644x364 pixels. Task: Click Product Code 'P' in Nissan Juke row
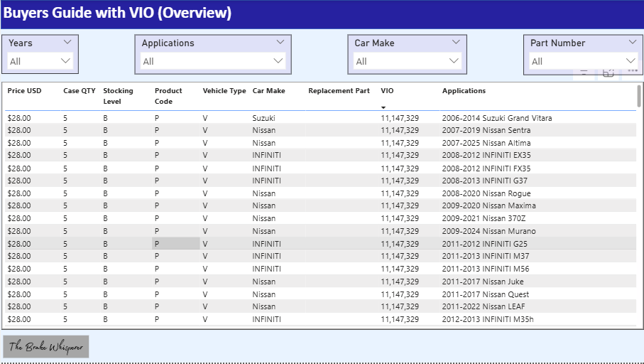(x=157, y=282)
